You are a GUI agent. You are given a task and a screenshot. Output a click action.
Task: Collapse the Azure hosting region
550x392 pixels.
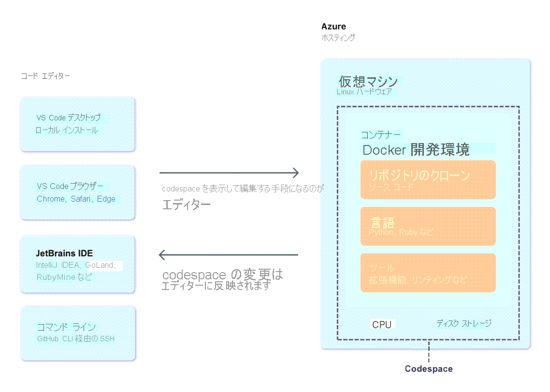426,203
